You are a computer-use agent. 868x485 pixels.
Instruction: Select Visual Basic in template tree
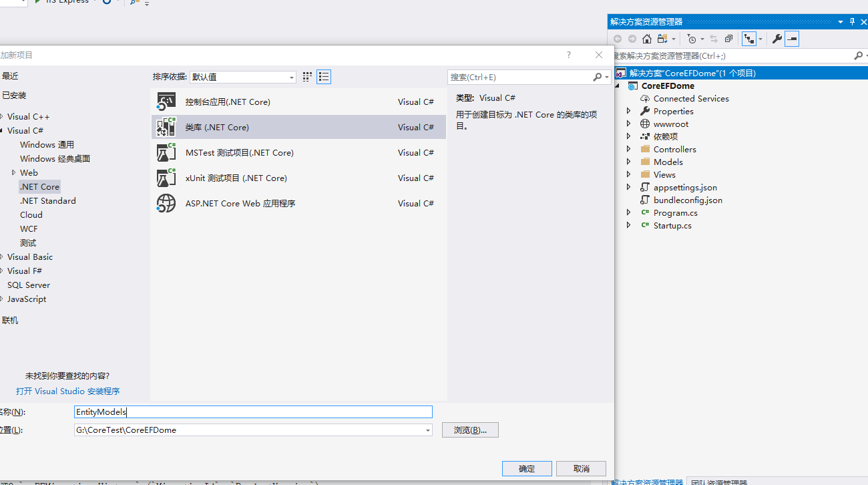[30, 257]
